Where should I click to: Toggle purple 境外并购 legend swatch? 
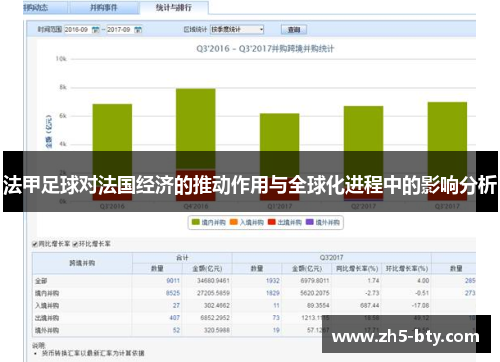[310, 222]
